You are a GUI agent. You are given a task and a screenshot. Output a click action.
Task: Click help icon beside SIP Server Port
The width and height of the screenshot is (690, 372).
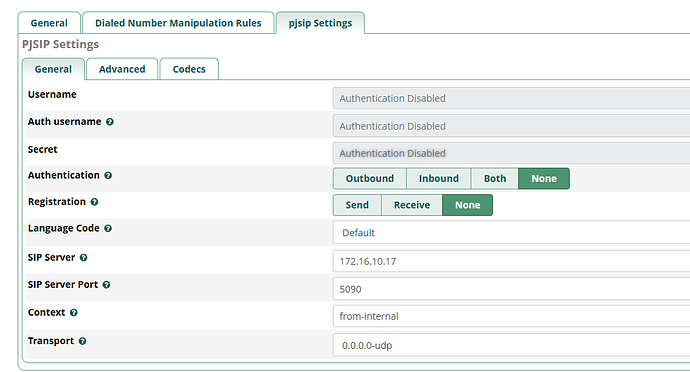pyautogui.click(x=106, y=285)
